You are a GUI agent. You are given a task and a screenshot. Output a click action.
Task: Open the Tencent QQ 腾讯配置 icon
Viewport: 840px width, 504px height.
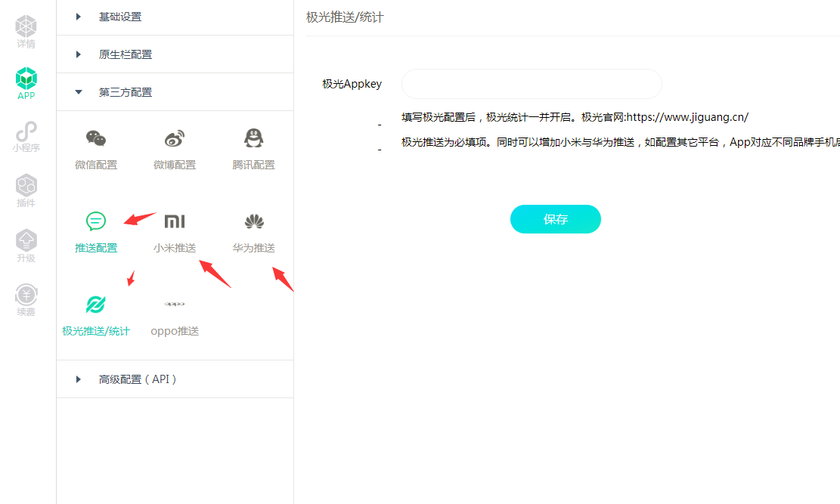(x=253, y=138)
